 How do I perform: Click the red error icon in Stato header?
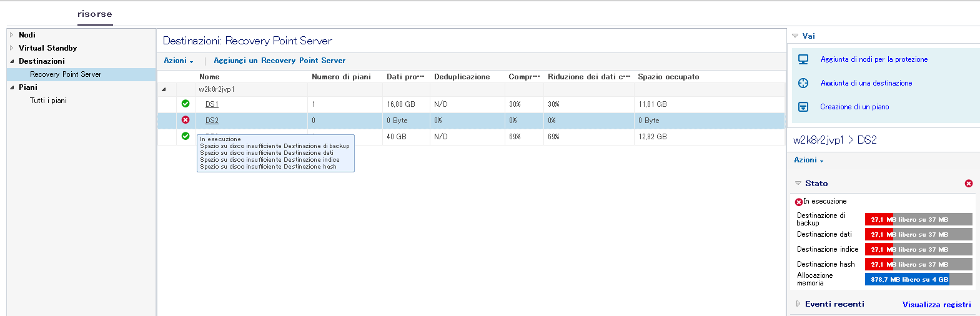(x=969, y=184)
